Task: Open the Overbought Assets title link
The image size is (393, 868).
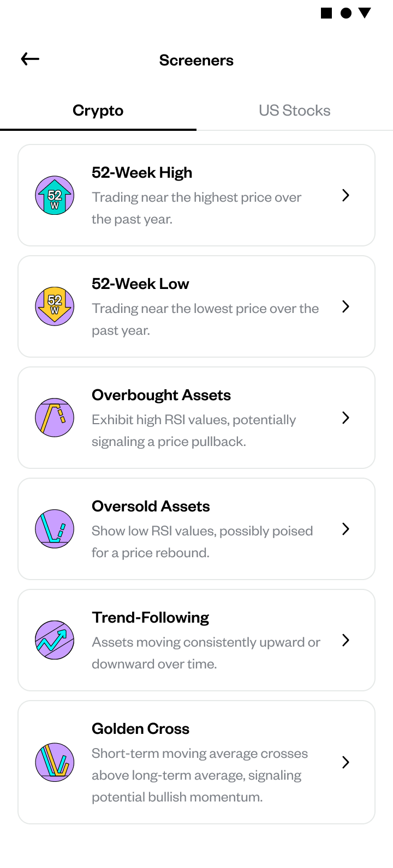Action: (x=161, y=395)
